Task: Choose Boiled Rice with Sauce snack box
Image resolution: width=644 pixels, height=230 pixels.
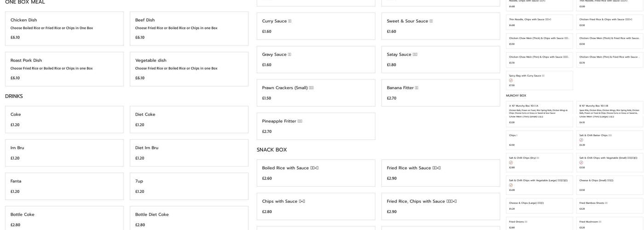Action: [x=316, y=173]
